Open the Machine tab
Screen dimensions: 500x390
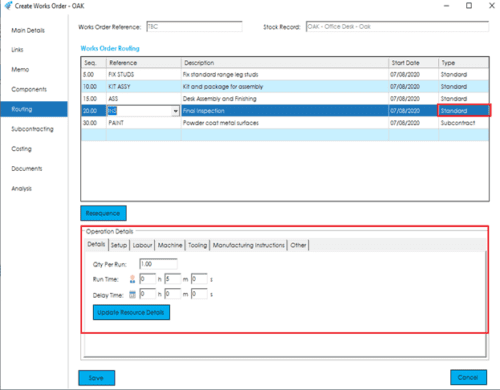170,245
